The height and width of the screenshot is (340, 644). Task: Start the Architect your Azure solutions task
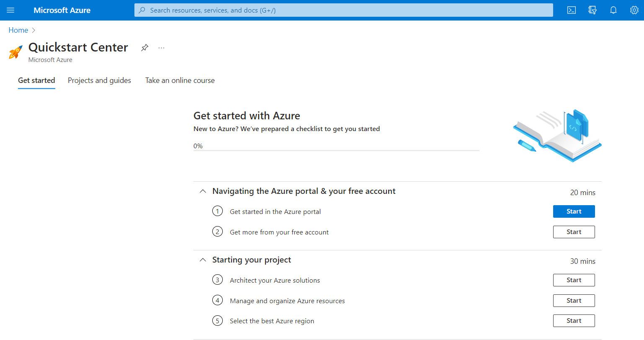pos(574,280)
